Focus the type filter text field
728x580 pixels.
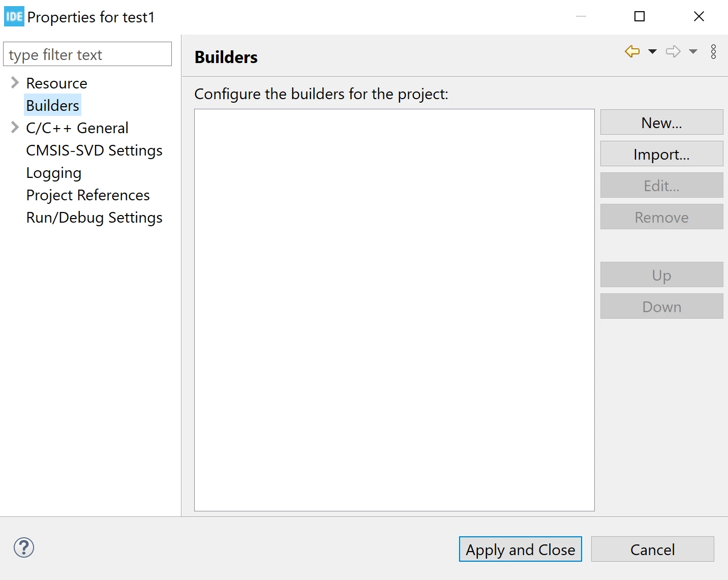coord(87,54)
